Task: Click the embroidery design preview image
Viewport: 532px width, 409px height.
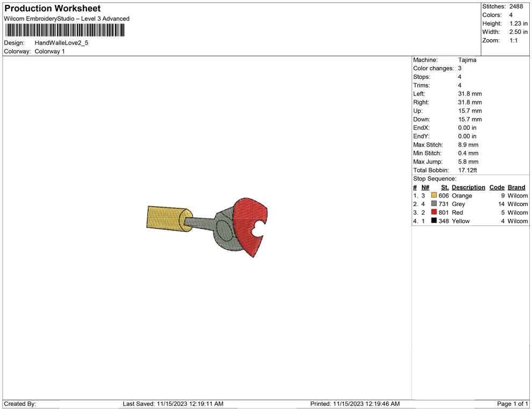Action: pos(207,227)
